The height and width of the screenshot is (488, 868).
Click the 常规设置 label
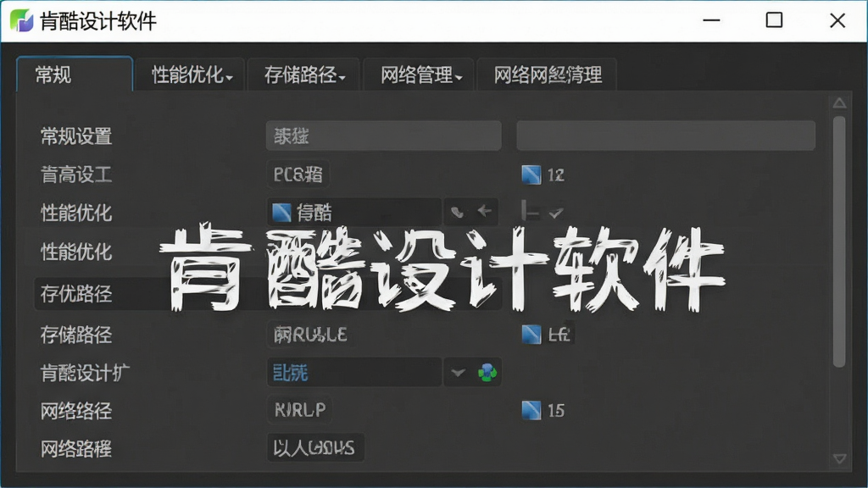tap(76, 136)
